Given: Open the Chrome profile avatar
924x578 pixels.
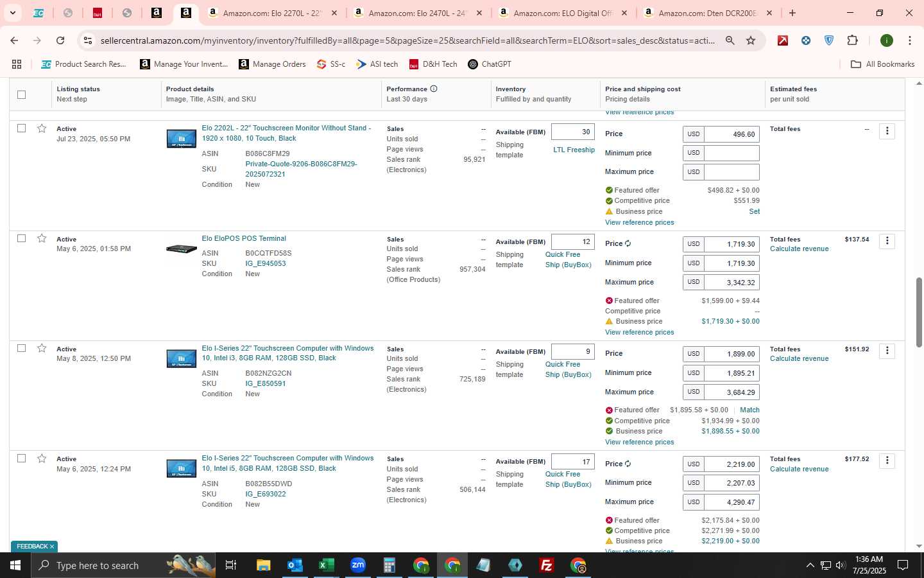Looking at the screenshot, I should [887, 40].
